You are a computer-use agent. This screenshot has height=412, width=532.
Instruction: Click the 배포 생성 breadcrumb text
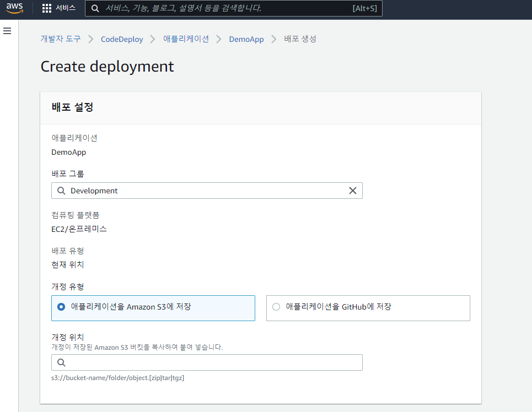(x=300, y=39)
